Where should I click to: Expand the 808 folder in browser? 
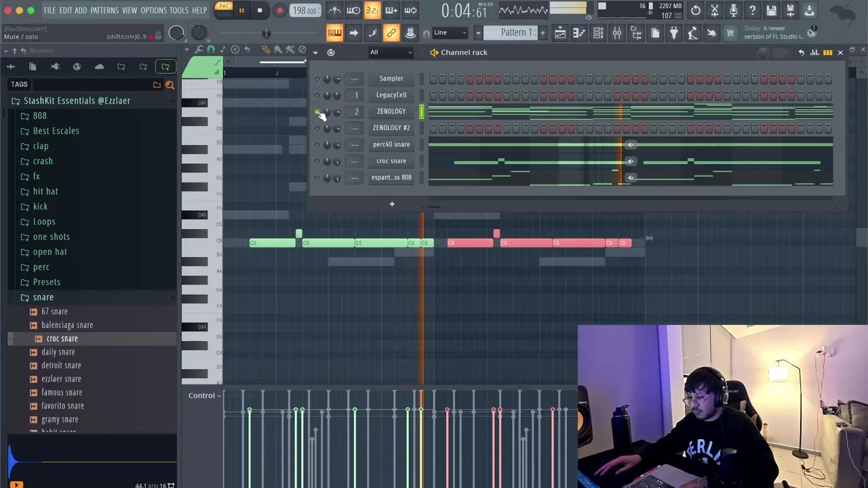tap(40, 115)
